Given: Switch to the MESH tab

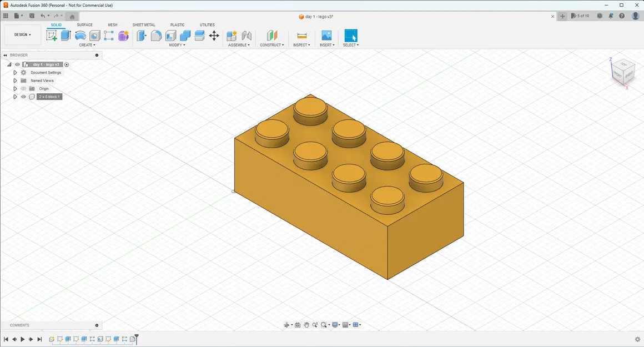Looking at the screenshot, I should [x=113, y=25].
